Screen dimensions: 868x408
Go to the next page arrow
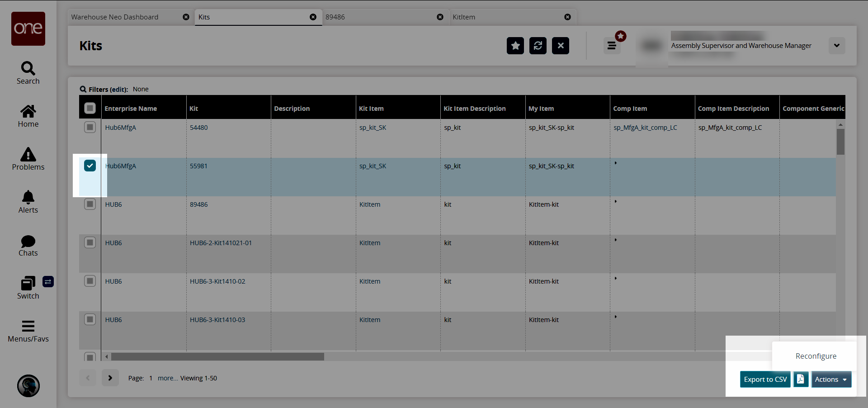110,378
